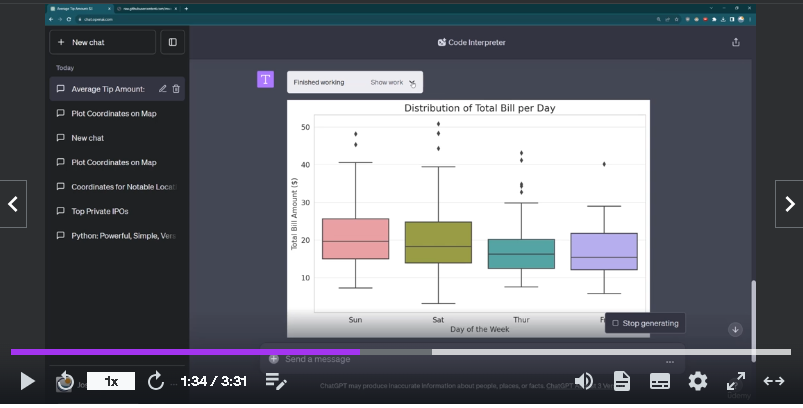The width and height of the screenshot is (803, 408).
Task: Click the plus attach icon in message box
Action: click(x=274, y=359)
